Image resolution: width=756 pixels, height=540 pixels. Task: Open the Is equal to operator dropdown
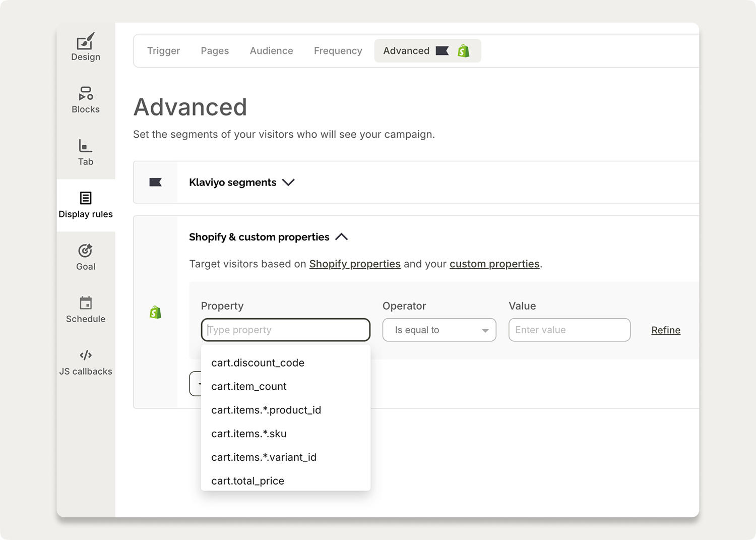tap(438, 330)
